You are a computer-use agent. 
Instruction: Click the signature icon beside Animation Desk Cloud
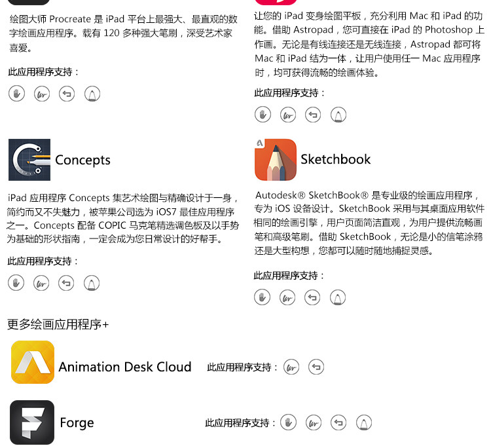tap(291, 367)
